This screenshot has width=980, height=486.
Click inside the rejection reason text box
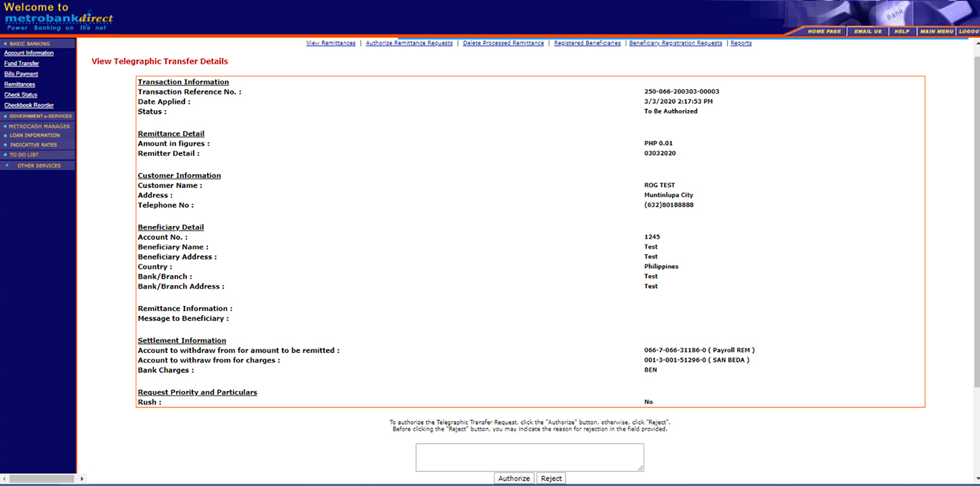529,457
